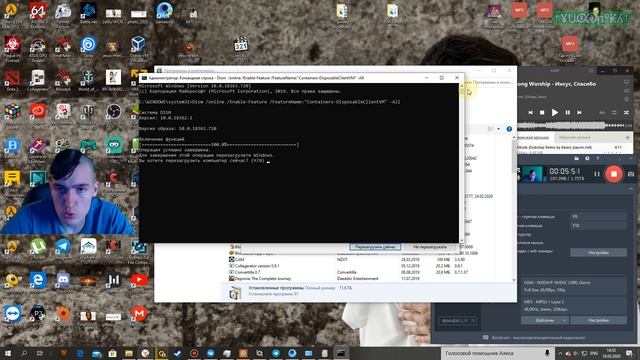Click the Programs list vertical scrollbar
Viewport: 640px width, 360px height.
tap(514, 208)
